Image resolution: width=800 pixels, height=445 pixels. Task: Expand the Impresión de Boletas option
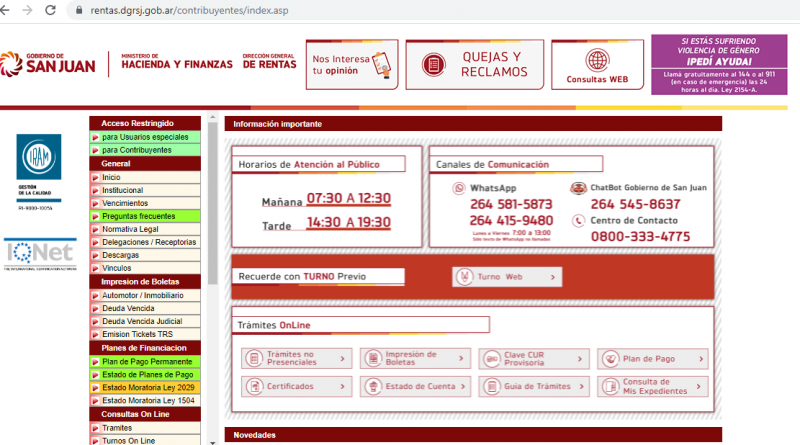pos(415,358)
